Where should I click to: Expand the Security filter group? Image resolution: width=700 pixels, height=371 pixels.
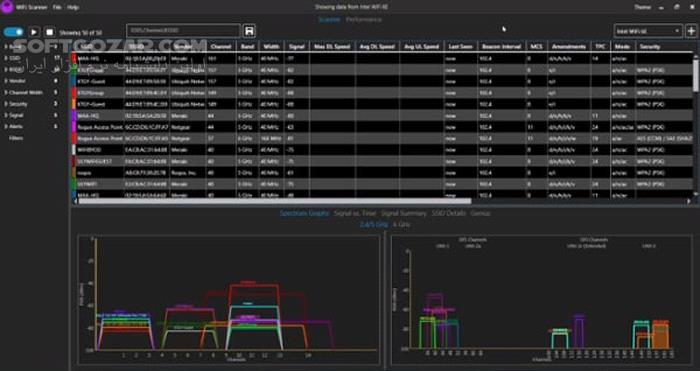(x=18, y=104)
